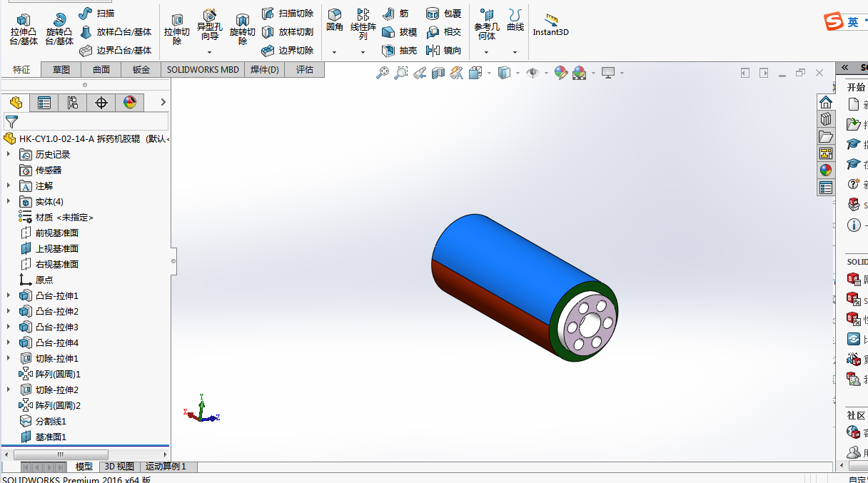Click the 包覆 wrap tool
This screenshot has width=868, height=483.
[x=444, y=13]
